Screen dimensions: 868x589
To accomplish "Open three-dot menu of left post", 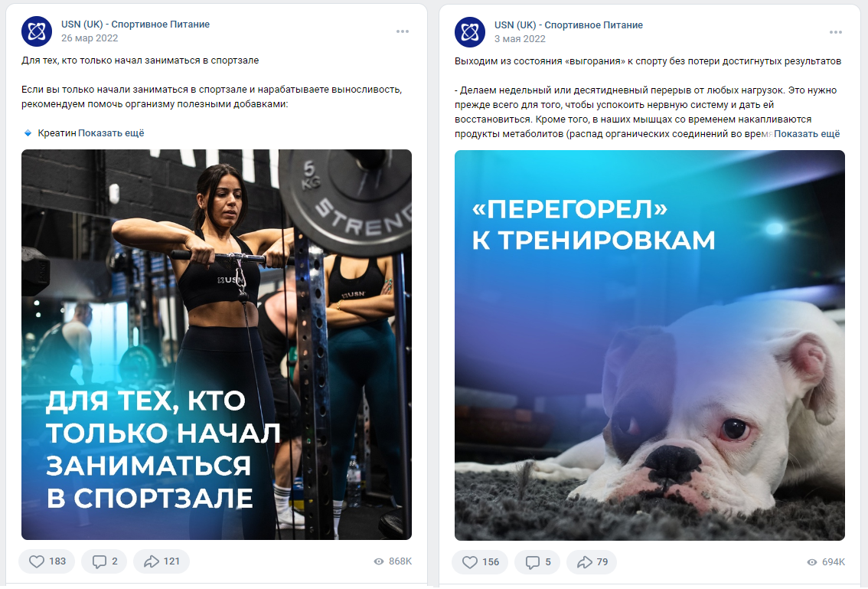I will point(403,31).
